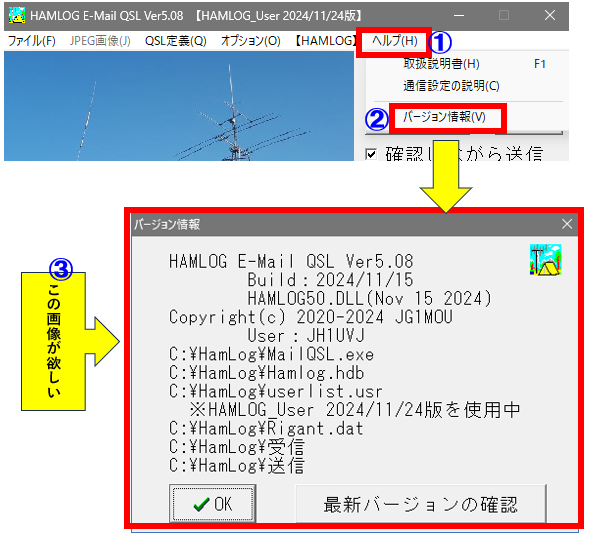Open the QSL定義(Q) menu
Viewport: 590px width, 535px height.
click(x=175, y=41)
